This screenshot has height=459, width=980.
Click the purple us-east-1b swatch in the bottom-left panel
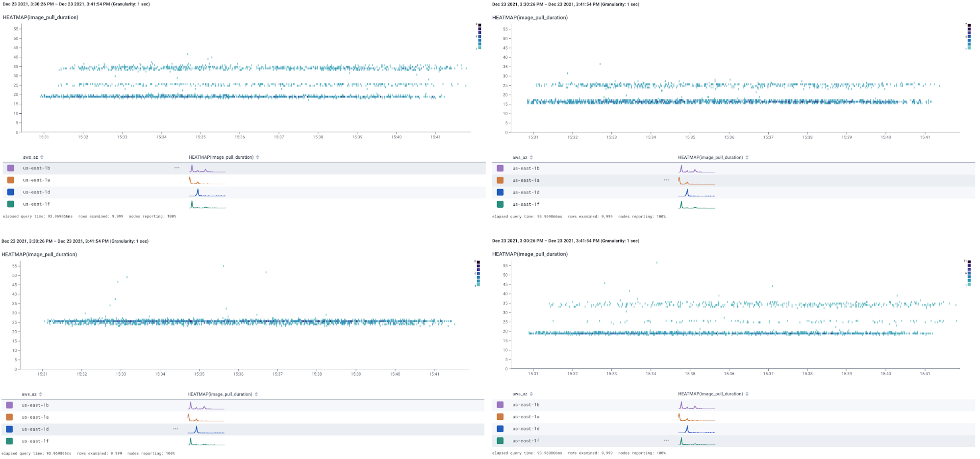point(9,405)
